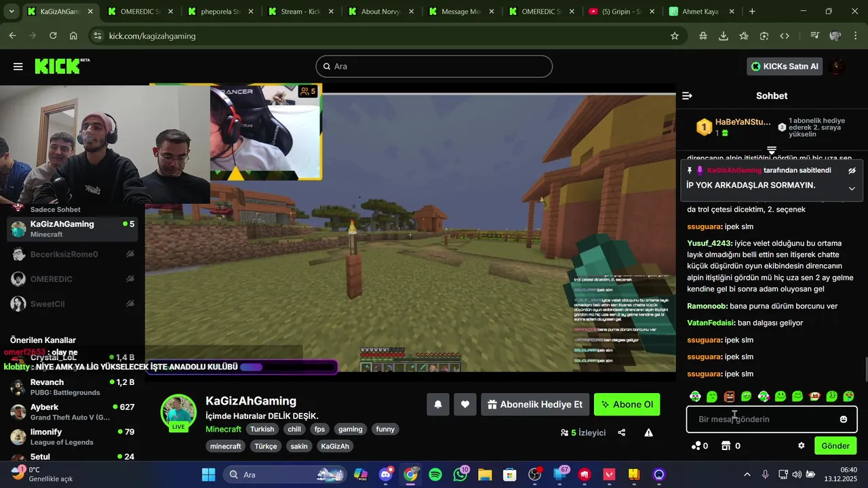Open chat settings gear icon
The width and height of the screenshot is (868, 488).
coord(802,445)
